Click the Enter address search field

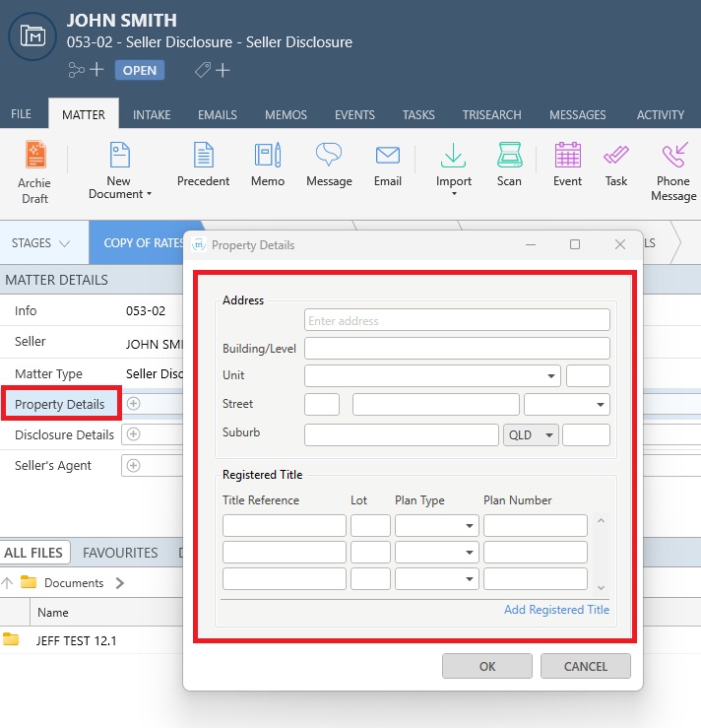(x=457, y=320)
